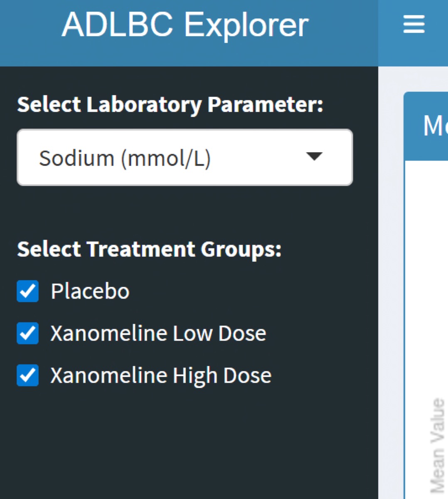Image resolution: width=448 pixels, height=499 pixels.
Task: Click the "Mean Value" y-axis label
Action: pyautogui.click(x=437, y=445)
